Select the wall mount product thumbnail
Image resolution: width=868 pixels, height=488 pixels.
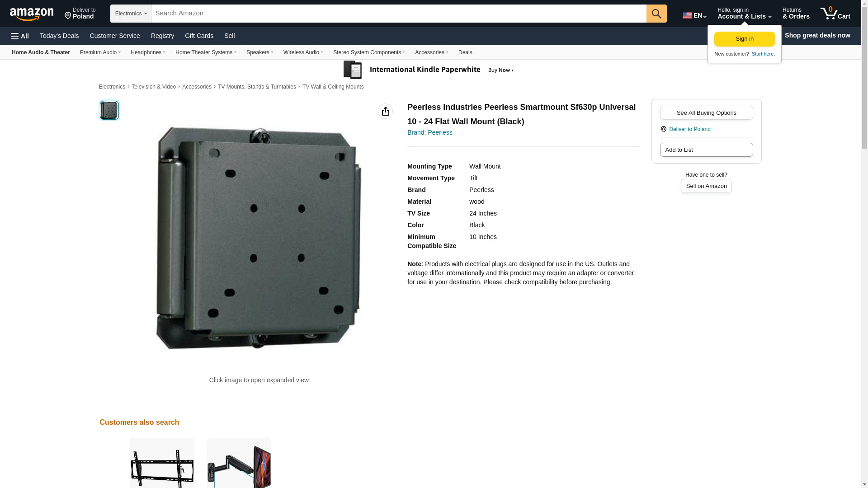pos(109,110)
